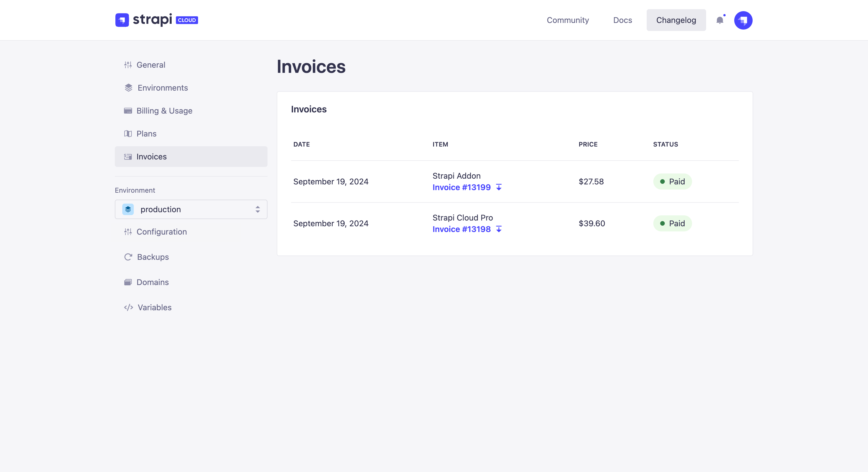Viewport: 868px width, 472px height.
Task: Select the Community menu item
Action: coord(568,20)
